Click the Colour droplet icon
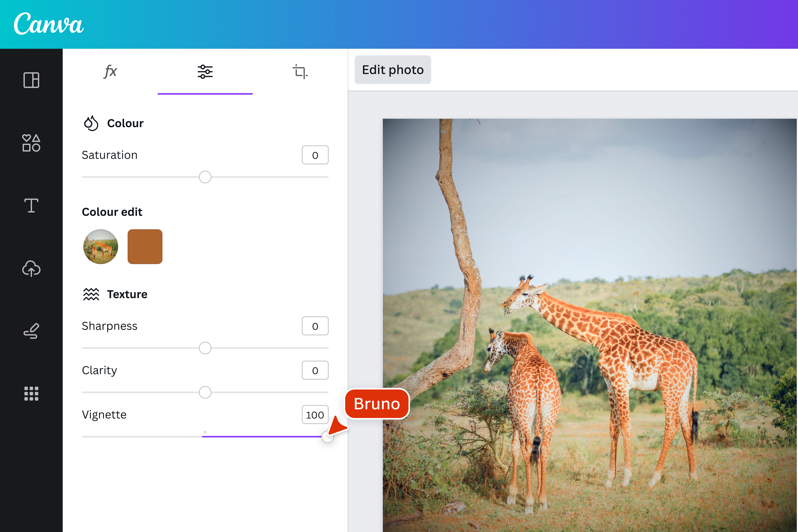This screenshot has height=532, width=798. click(91, 123)
